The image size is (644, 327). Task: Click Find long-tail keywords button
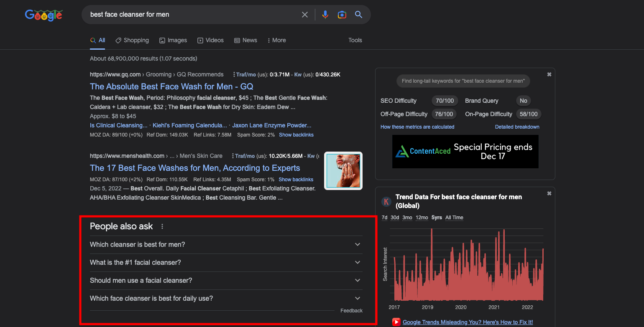[463, 81]
